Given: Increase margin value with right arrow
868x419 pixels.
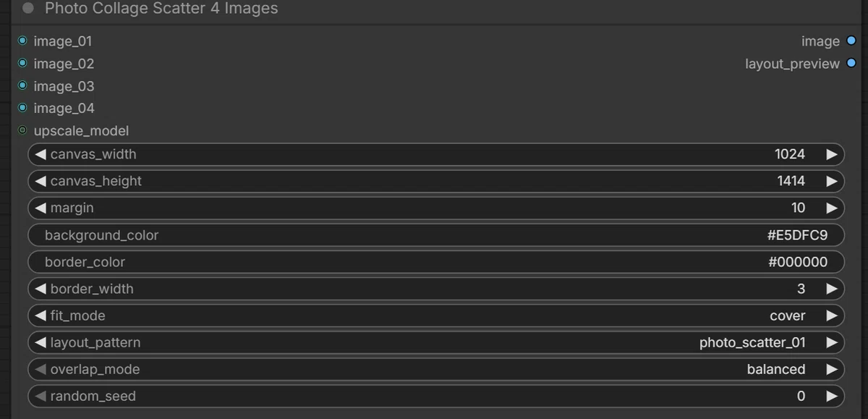Looking at the screenshot, I should point(832,208).
